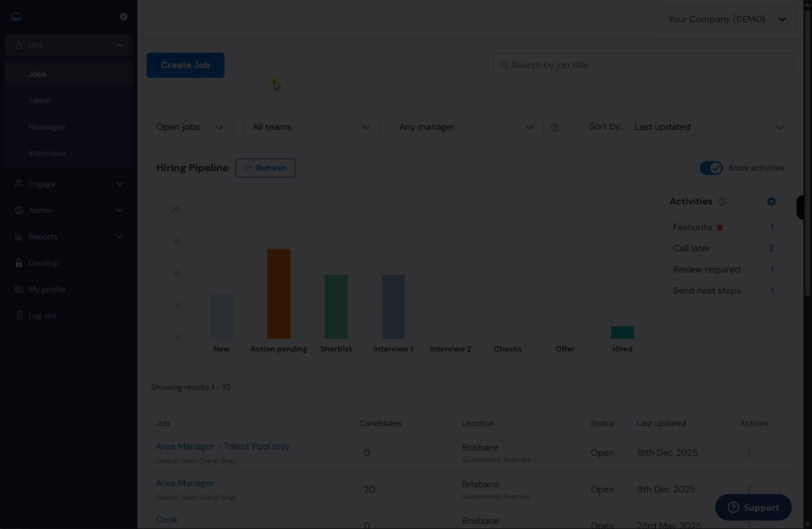The image size is (812, 529).
Task: Open the Cook job link
Action: pyautogui.click(x=167, y=520)
